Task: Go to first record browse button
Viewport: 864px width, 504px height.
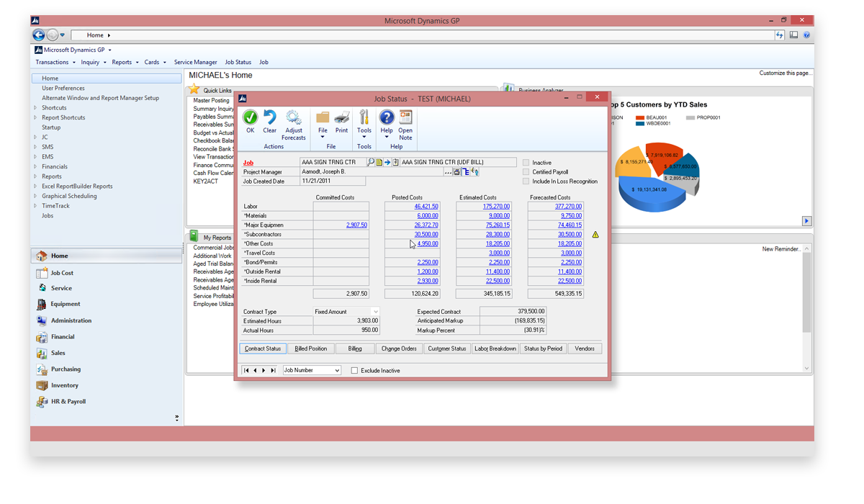Action: tap(246, 370)
